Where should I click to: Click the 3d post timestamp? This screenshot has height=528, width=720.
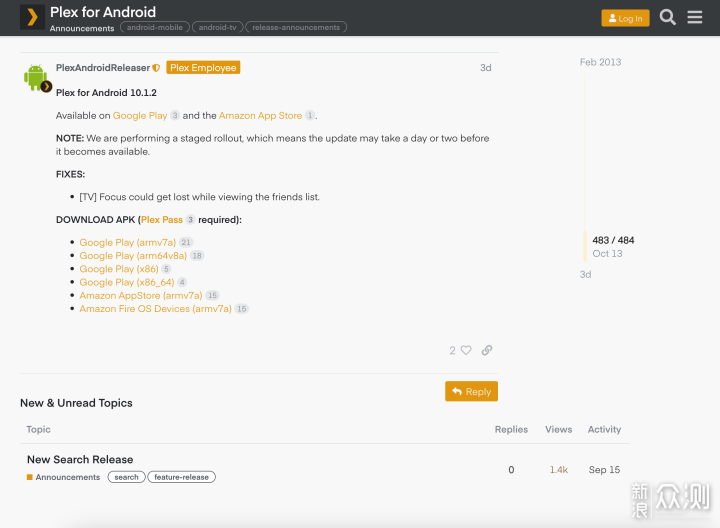pyautogui.click(x=485, y=68)
